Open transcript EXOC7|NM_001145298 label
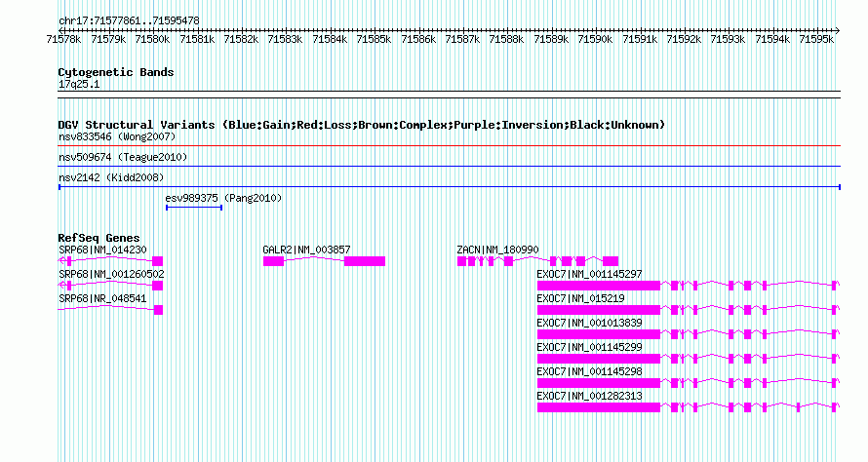 click(x=589, y=371)
